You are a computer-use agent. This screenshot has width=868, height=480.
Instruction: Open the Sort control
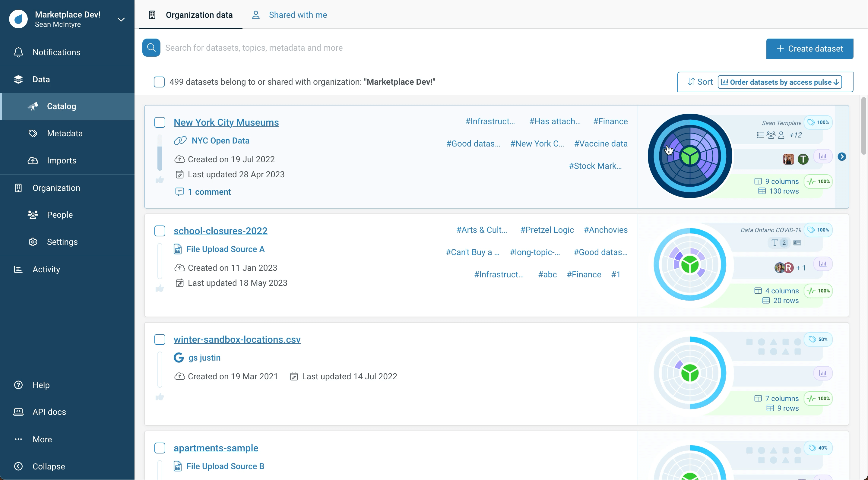click(700, 82)
